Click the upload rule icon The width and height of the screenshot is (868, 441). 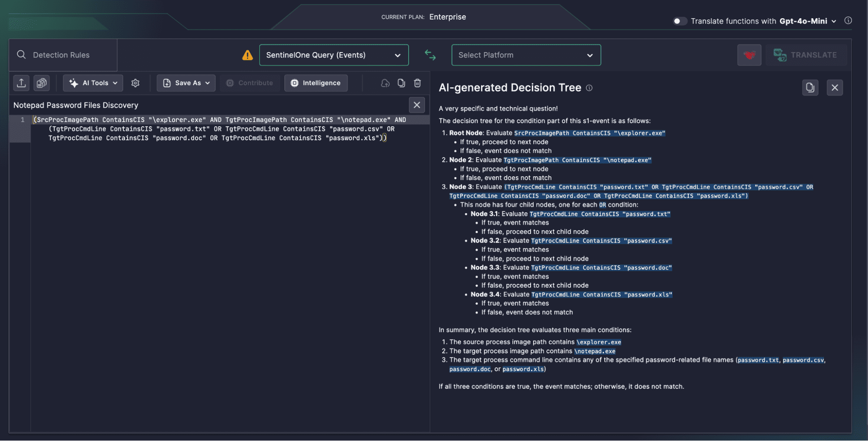pyautogui.click(x=21, y=83)
